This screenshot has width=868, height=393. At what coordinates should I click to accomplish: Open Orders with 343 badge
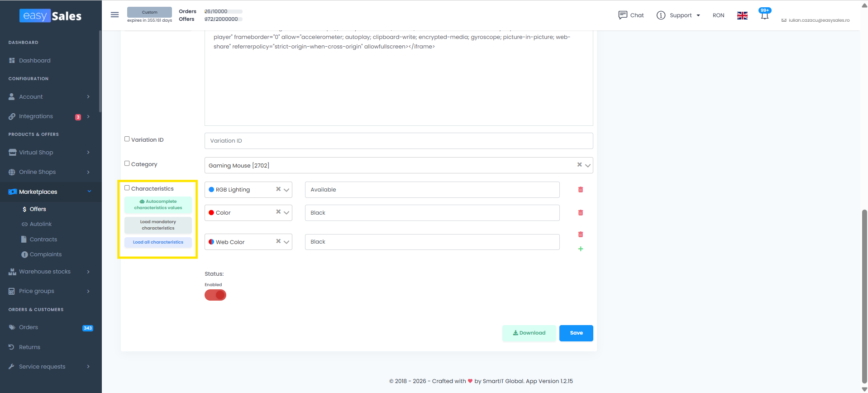pos(51,327)
